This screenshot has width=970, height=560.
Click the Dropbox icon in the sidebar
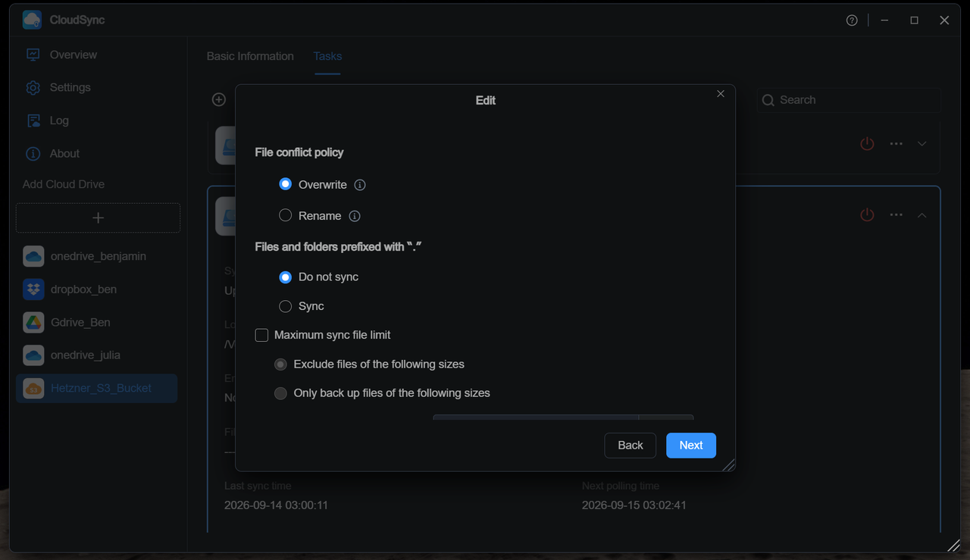[33, 289]
